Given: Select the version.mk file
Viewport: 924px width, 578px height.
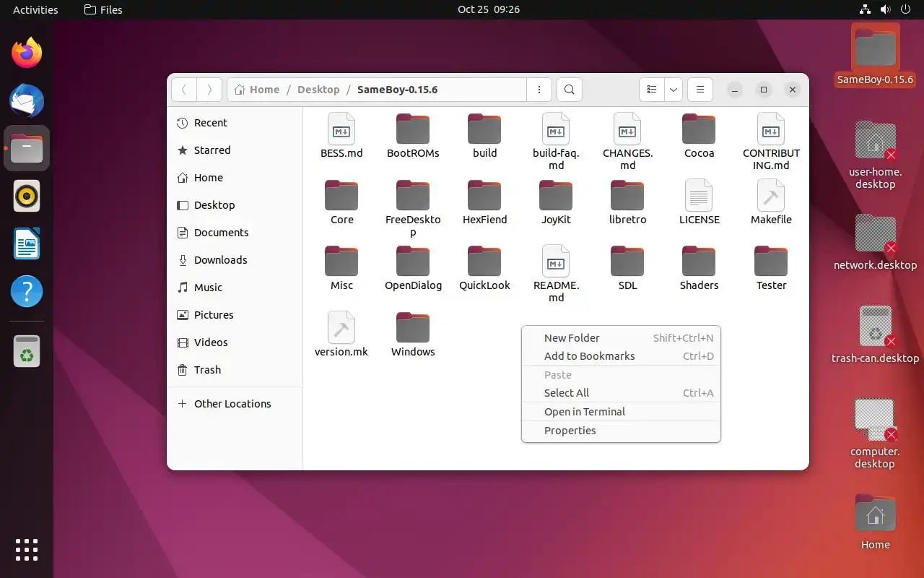Looking at the screenshot, I should coord(341,335).
